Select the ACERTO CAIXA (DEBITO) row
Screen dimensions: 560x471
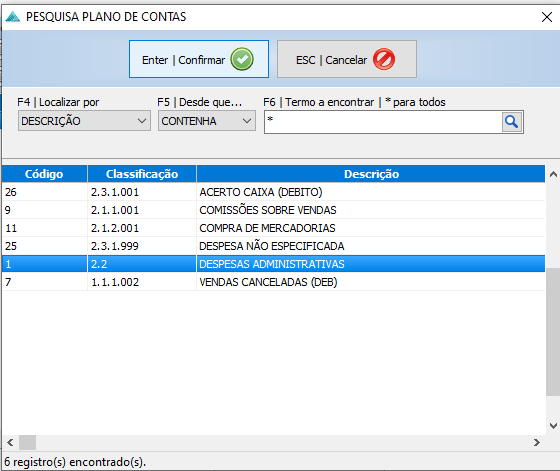pos(274,192)
